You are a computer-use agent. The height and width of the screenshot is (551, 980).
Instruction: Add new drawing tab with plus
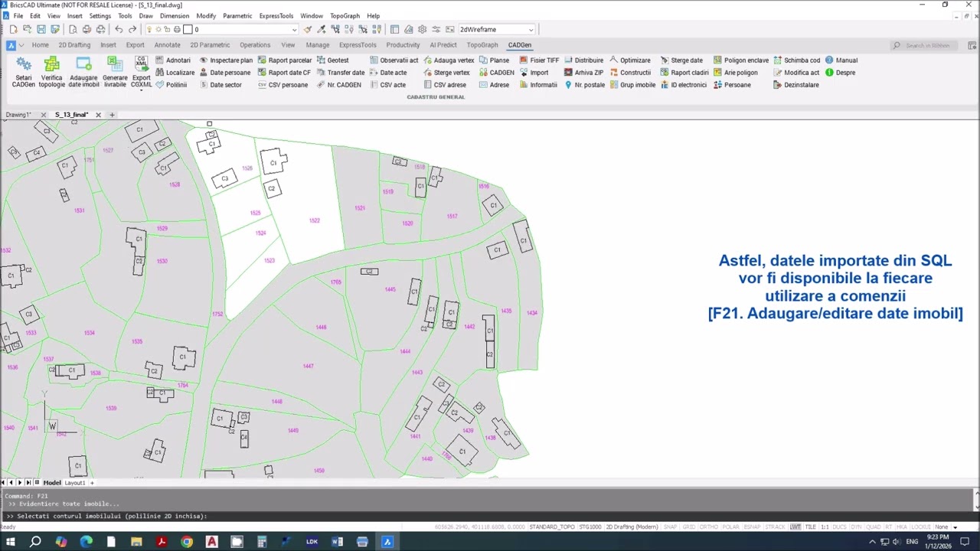112,115
